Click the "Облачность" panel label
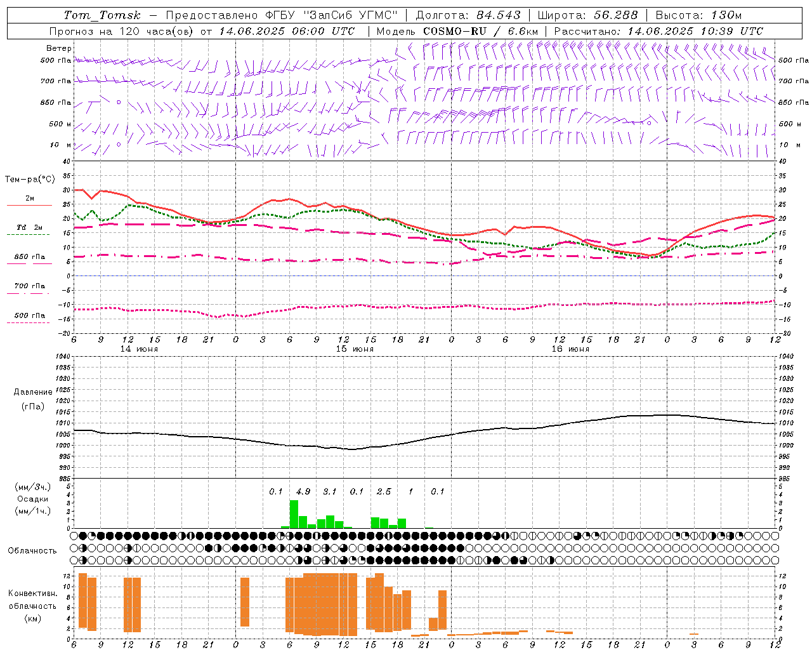 tap(32, 551)
